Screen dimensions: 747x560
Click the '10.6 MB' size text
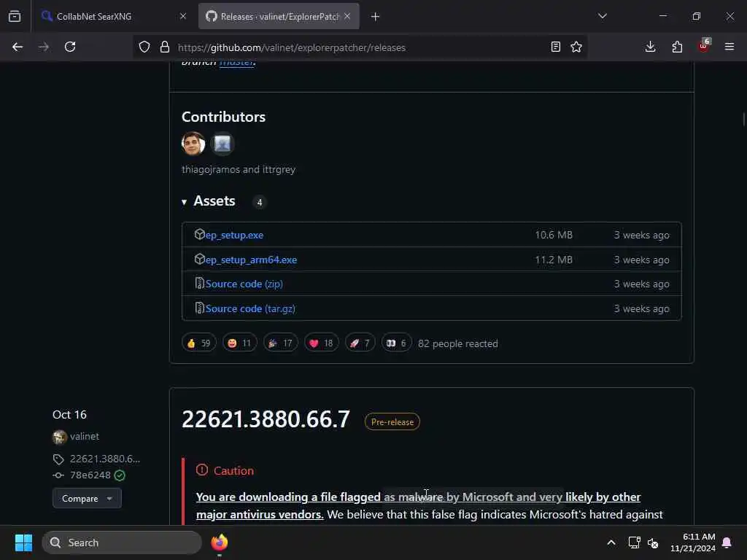click(x=554, y=235)
